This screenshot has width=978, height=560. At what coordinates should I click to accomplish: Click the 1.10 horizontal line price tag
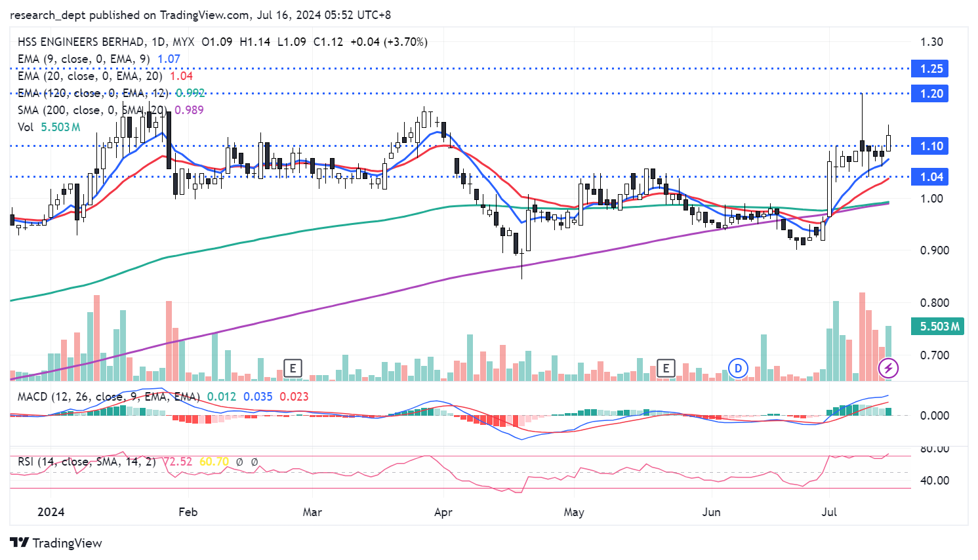(x=930, y=146)
